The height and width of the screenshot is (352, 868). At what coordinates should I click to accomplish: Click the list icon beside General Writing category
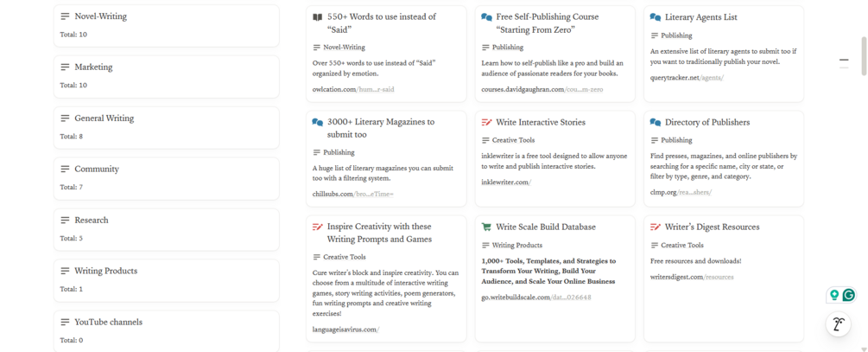tap(65, 118)
